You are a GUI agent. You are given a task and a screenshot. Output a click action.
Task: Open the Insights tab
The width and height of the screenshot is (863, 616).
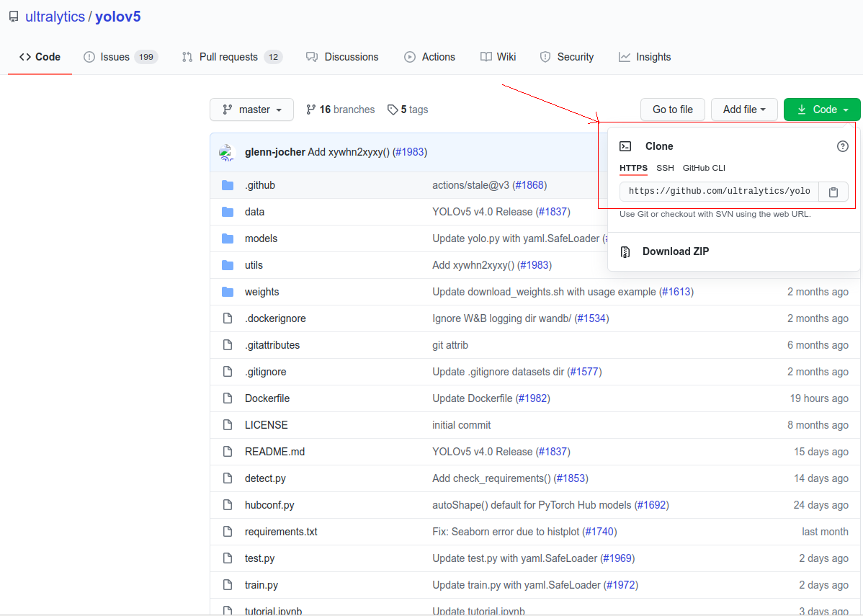[x=645, y=57]
